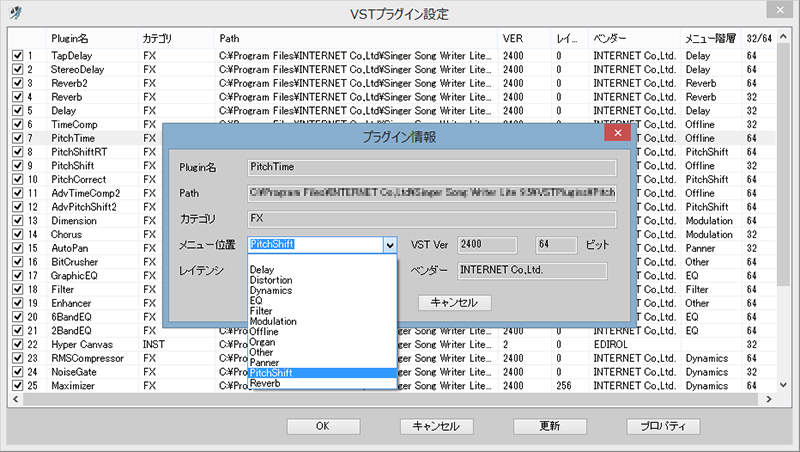Click OK in the VST settings window
Viewport: 800px width, 452px height.
pyautogui.click(x=323, y=426)
